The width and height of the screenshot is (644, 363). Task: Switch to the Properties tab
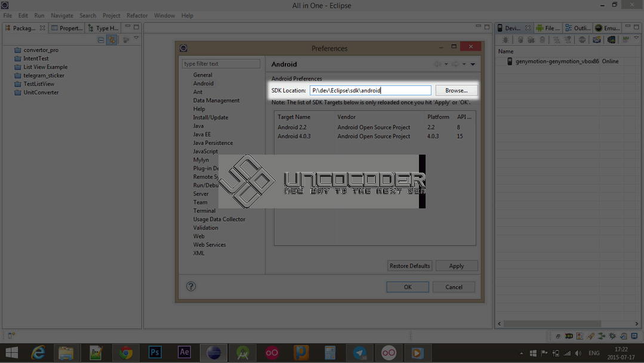click(x=67, y=28)
